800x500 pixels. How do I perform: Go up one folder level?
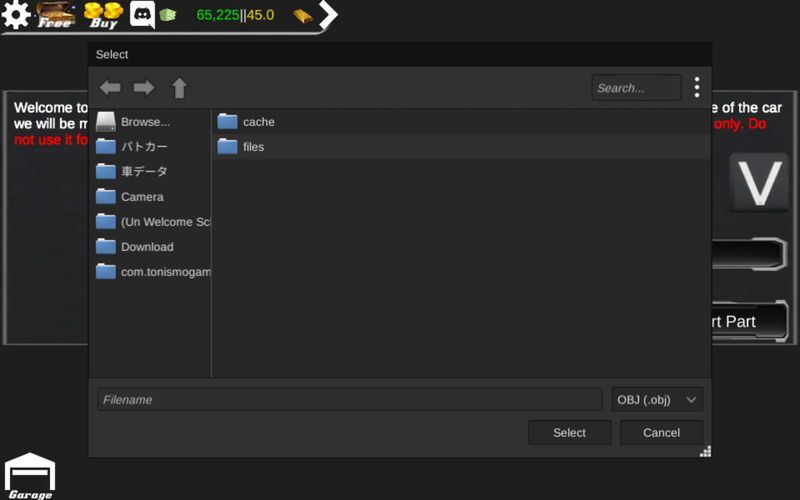point(179,88)
